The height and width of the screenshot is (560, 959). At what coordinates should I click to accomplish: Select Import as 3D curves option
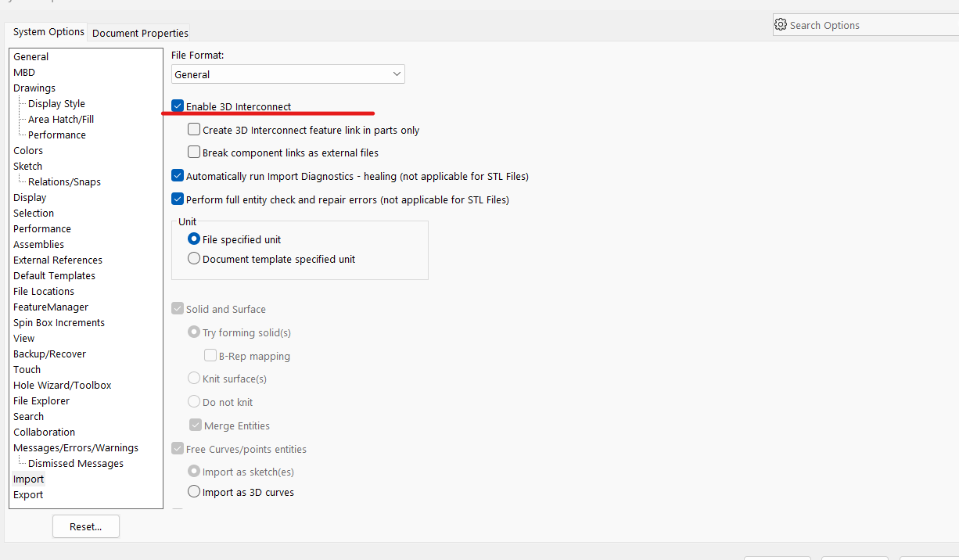pos(194,492)
